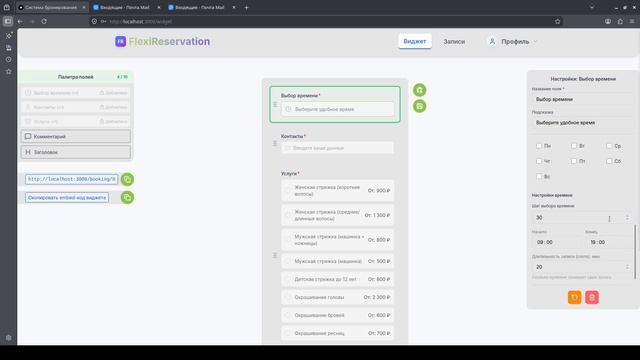This screenshot has height=360, width=640.
Task: Click sidebar AI sparkle icon
Action: pos(9,36)
